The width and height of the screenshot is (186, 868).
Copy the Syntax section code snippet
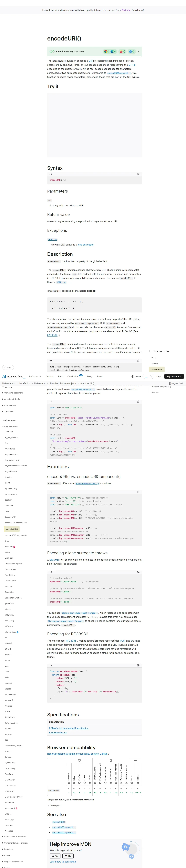(138, 174)
